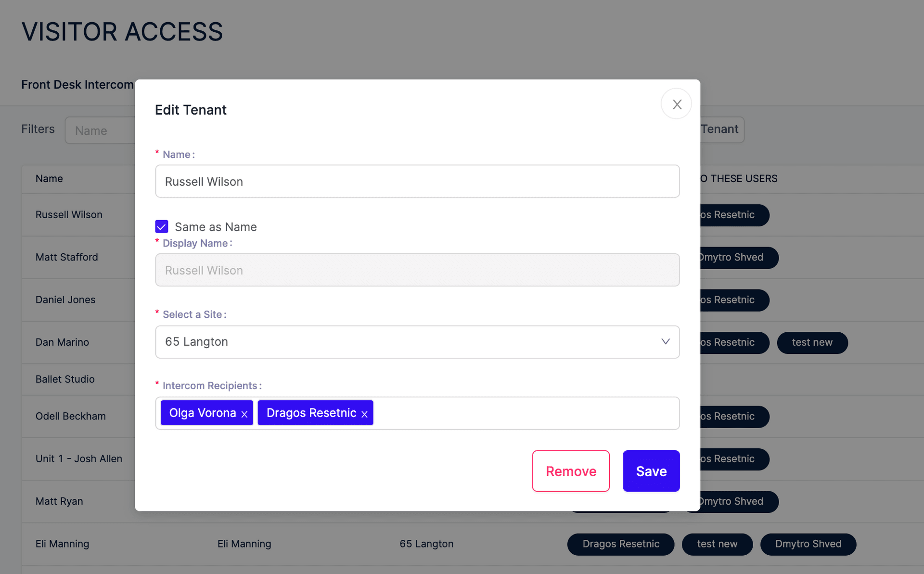Viewport: 924px width, 574px height.
Task: Open the 65 Langton site selector
Action: [x=409, y=342]
